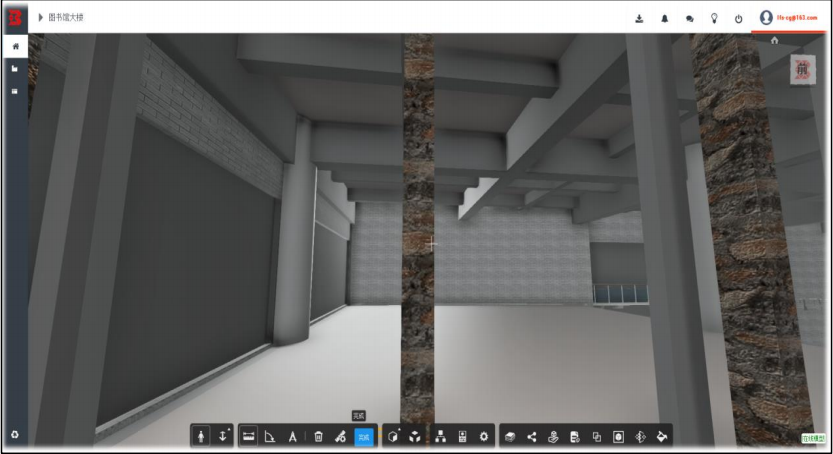This screenshot has width=833, height=454.
Task: Open the cube section box dropdown
Action: (393, 436)
